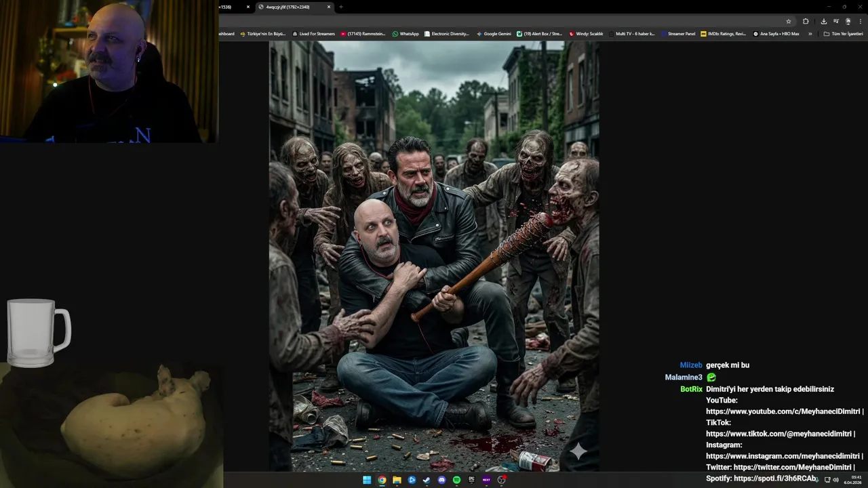Open Chrome downloads icon

click(x=824, y=21)
